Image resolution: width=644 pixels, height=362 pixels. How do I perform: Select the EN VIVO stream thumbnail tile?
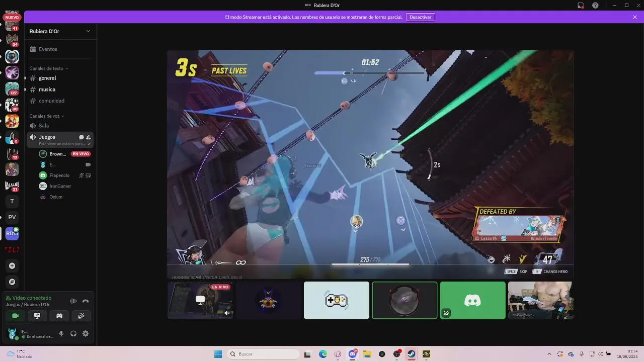coord(200,300)
